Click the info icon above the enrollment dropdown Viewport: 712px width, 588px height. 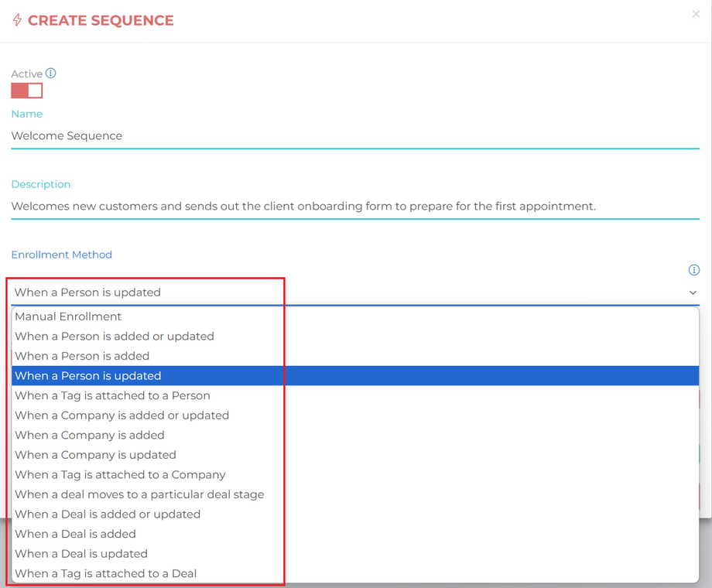click(693, 270)
